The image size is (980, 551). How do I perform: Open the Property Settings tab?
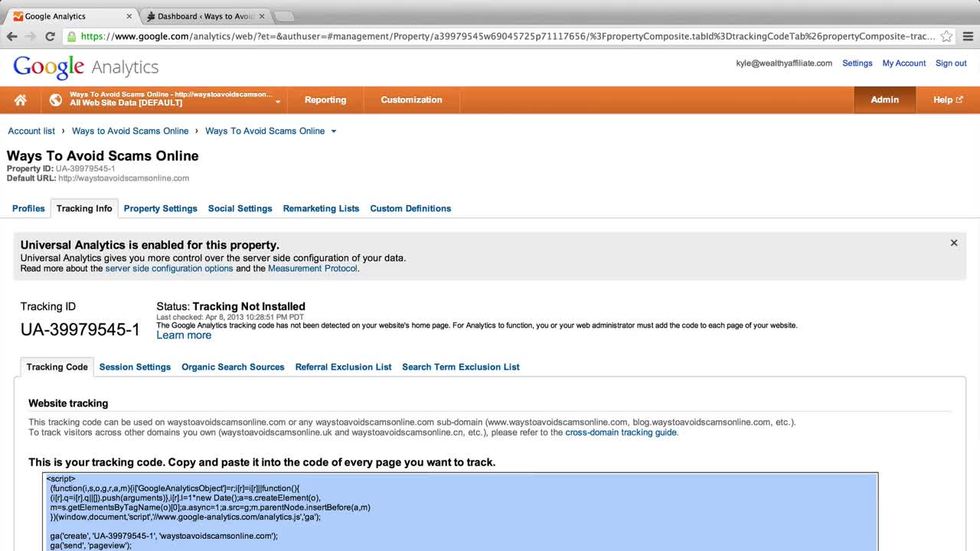(x=160, y=208)
